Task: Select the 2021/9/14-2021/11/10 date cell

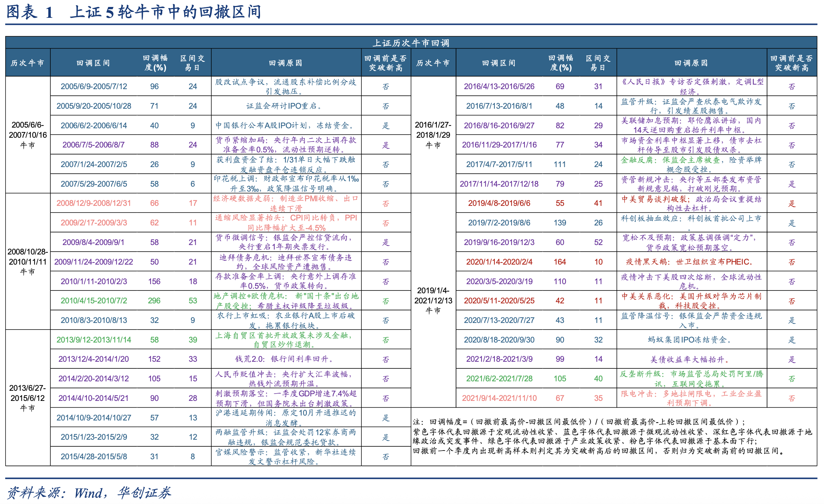Action: pos(499,398)
